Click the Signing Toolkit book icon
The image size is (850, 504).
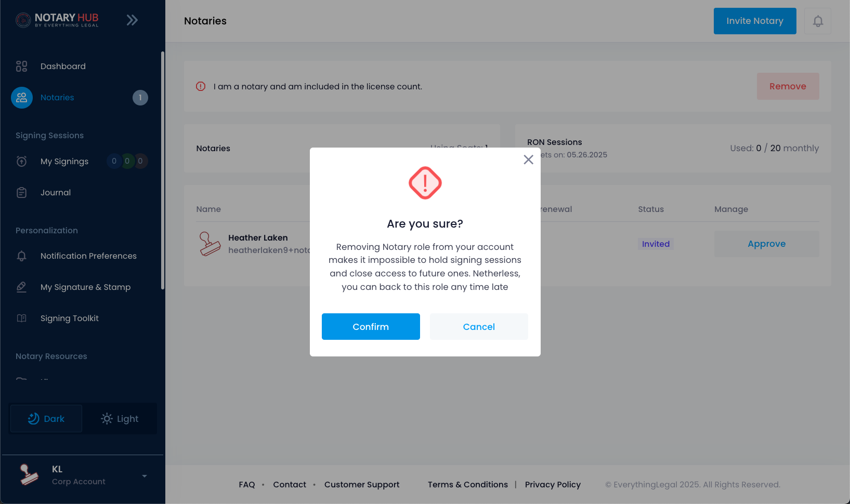point(22,319)
